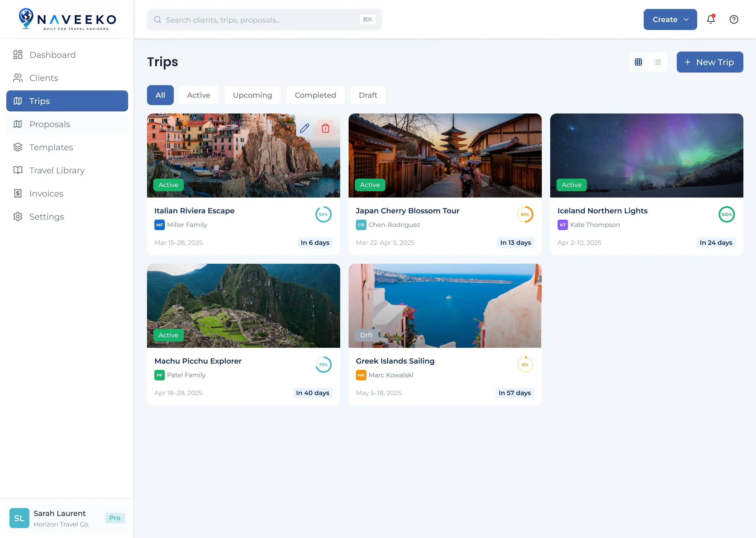
Task: Open Travel Library in sidebar
Action: tap(67, 170)
